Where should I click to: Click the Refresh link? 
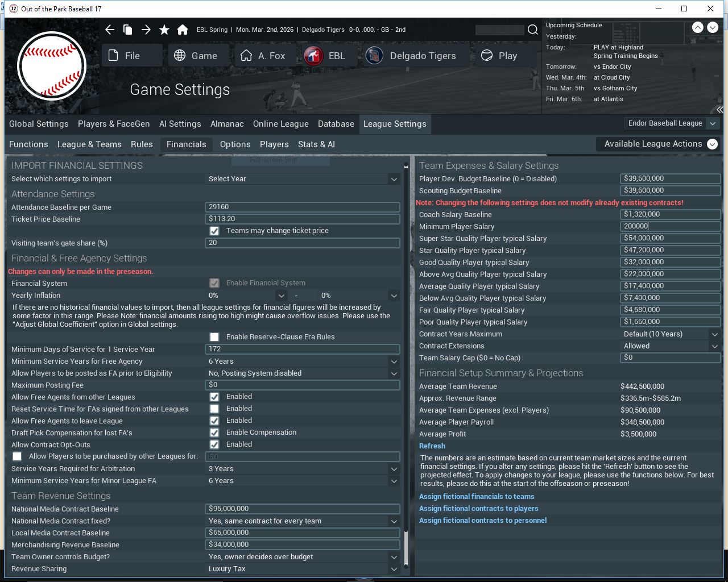pos(432,446)
